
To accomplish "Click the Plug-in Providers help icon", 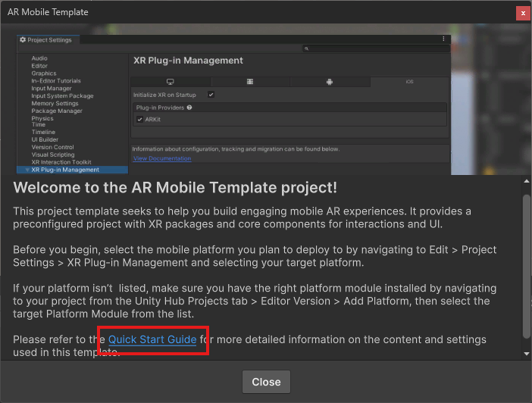I will pyautogui.click(x=189, y=108).
